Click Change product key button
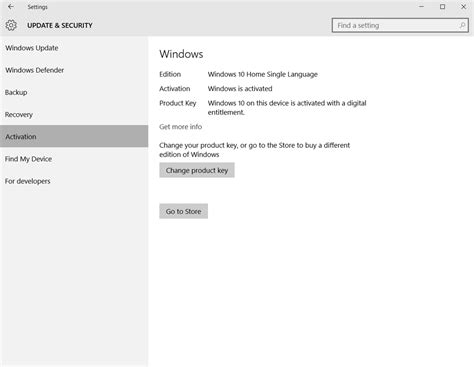Screen dimensions: 474x367 [x=197, y=170]
